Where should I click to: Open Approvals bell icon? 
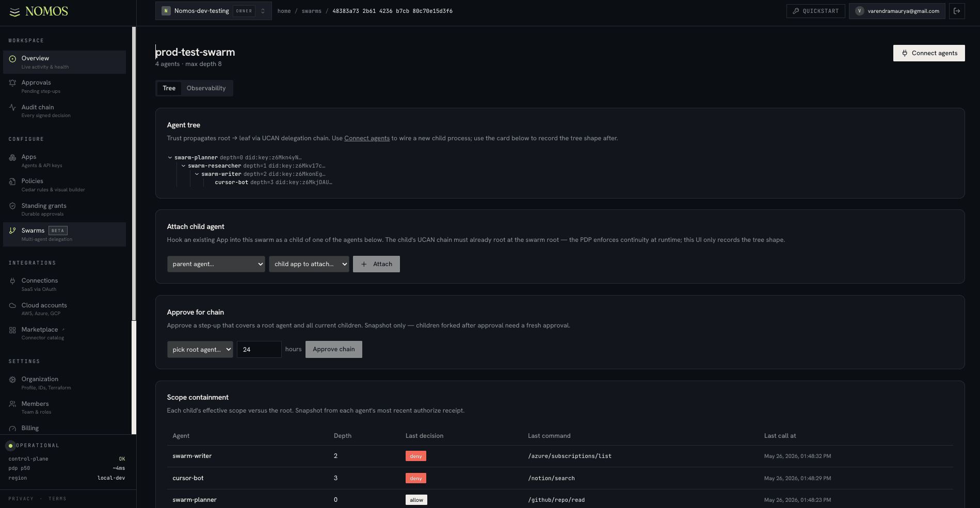pyautogui.click(x=12, y=83)
